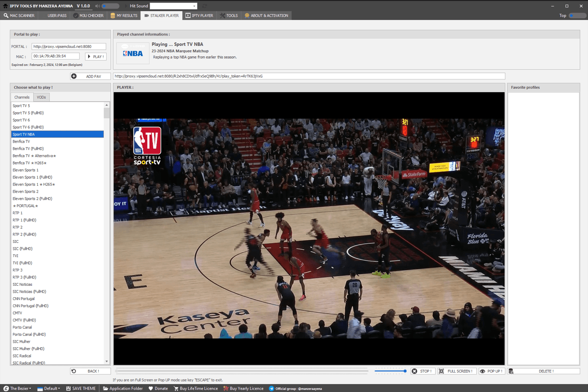The width and height of the screenshot is (588, 392).
Task: Click FULL SCREEN! to expand player
Action: pyautogui.click(x=456, y=371)
